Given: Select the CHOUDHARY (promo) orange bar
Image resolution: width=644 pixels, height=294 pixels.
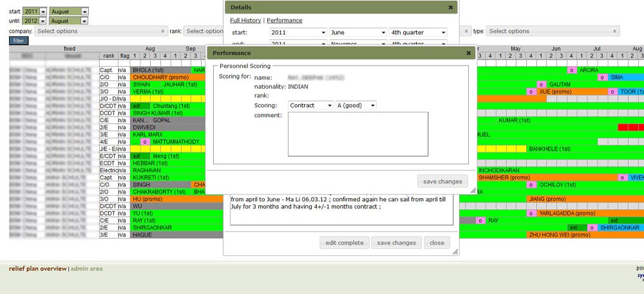Looking at the screenshot, I should click(167, 77).
